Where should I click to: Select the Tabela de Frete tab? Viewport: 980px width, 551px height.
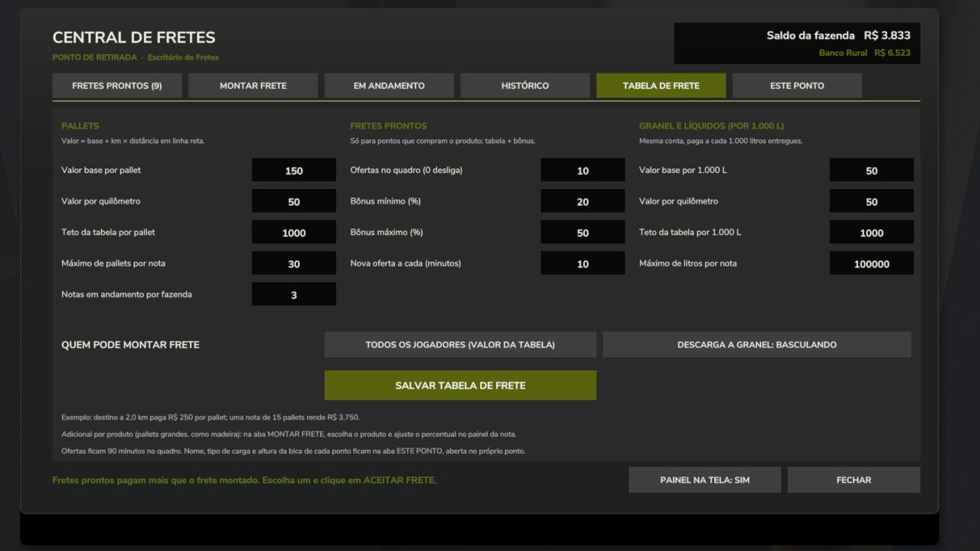(x=661, y=86)
